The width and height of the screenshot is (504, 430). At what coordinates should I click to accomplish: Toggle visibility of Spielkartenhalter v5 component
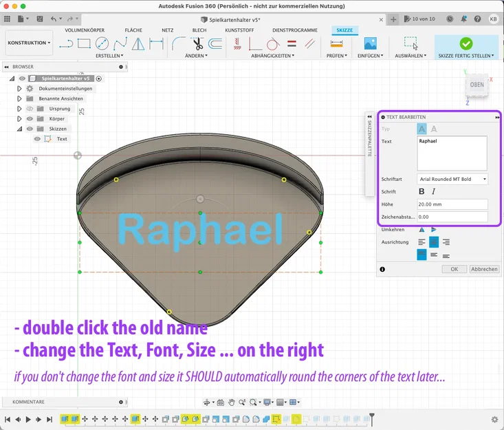coord(22,78)
